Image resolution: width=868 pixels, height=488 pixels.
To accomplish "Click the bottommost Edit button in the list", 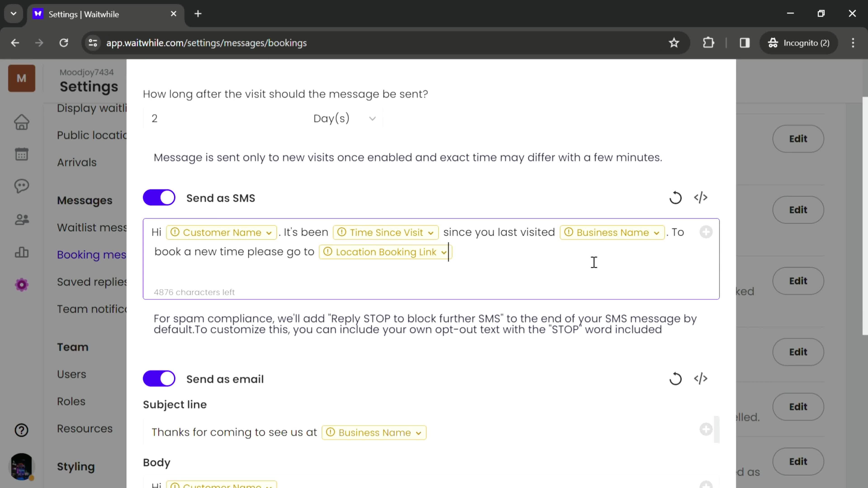I will [798, 461].
